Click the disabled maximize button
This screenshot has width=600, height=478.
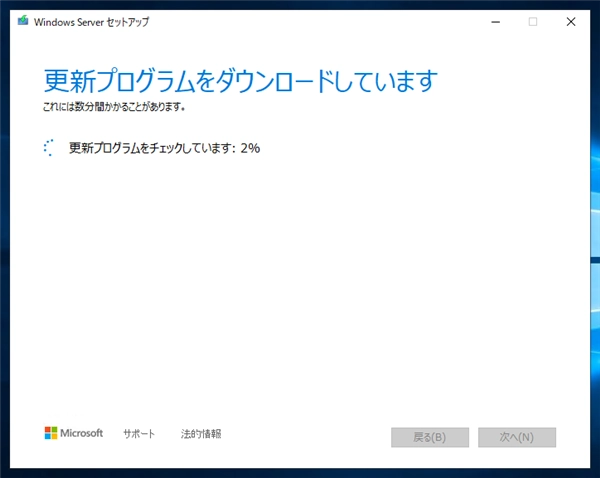(x=533, y=22)
